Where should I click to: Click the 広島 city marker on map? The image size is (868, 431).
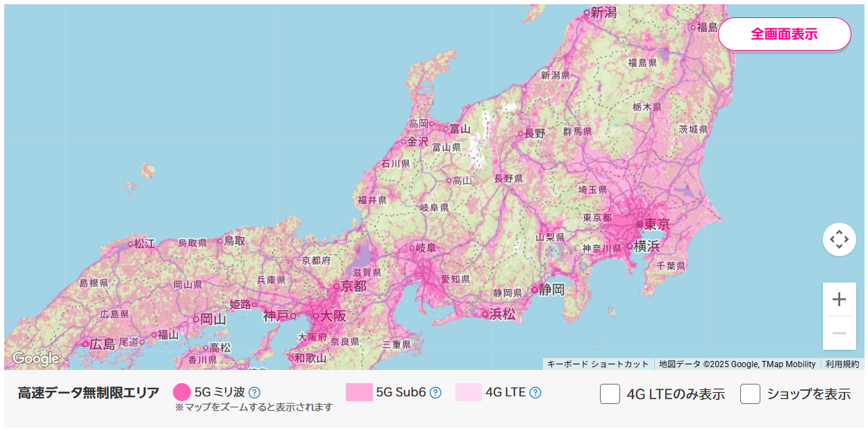(85, 344)
